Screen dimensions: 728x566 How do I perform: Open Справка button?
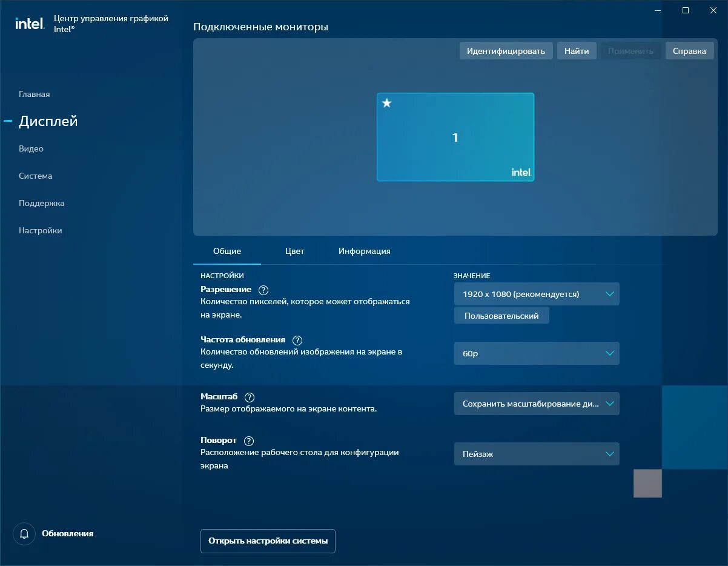tap(689, 51)
